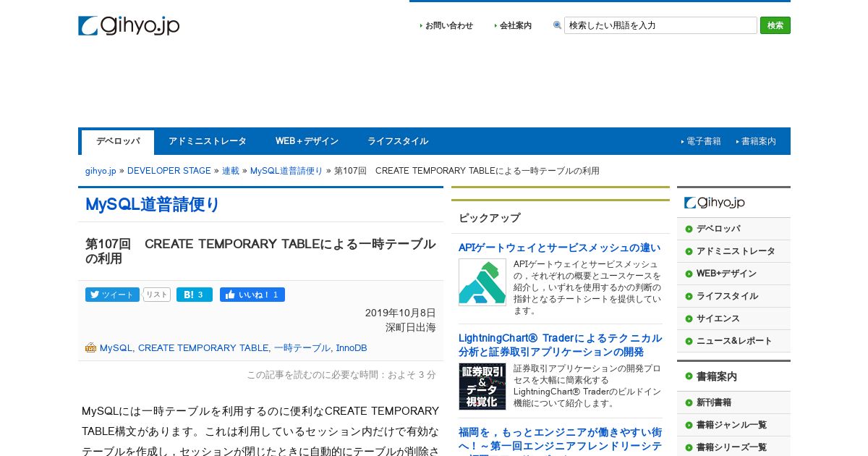Open 会社案内 link in header
Image resolution: width=868 pixels, height=456 pixels.
pyautogui.click(x=516, y=25)
